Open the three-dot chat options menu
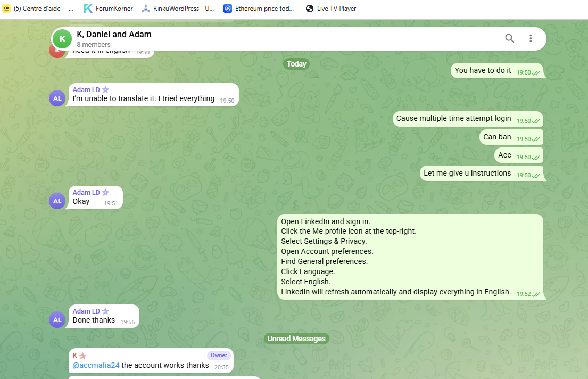 (x=530, y=38)
